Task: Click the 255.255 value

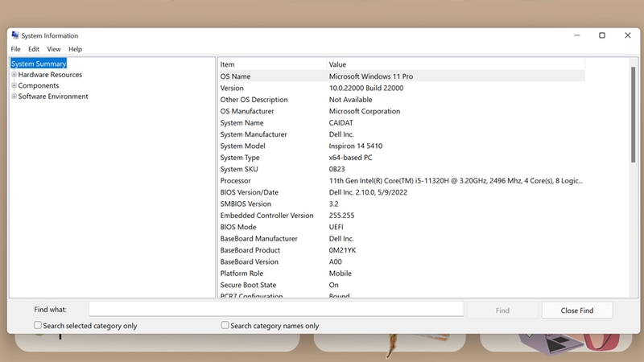Action: pyautogui.click(x=341, y=216)
